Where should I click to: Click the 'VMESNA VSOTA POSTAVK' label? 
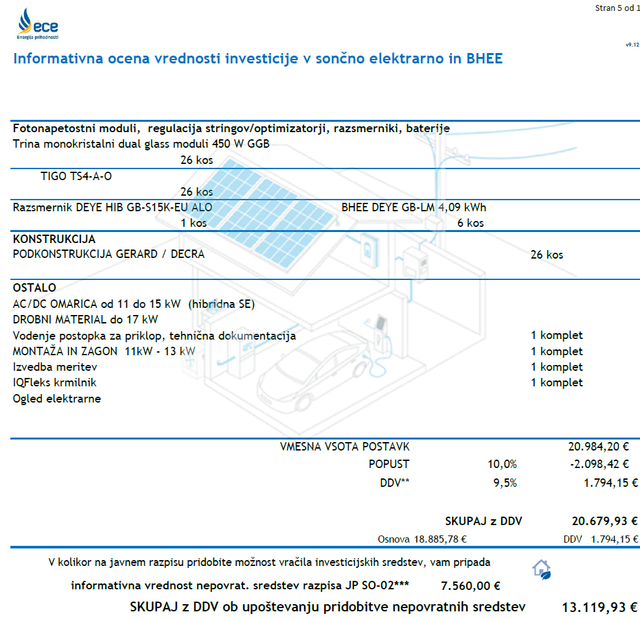point(345,447)
